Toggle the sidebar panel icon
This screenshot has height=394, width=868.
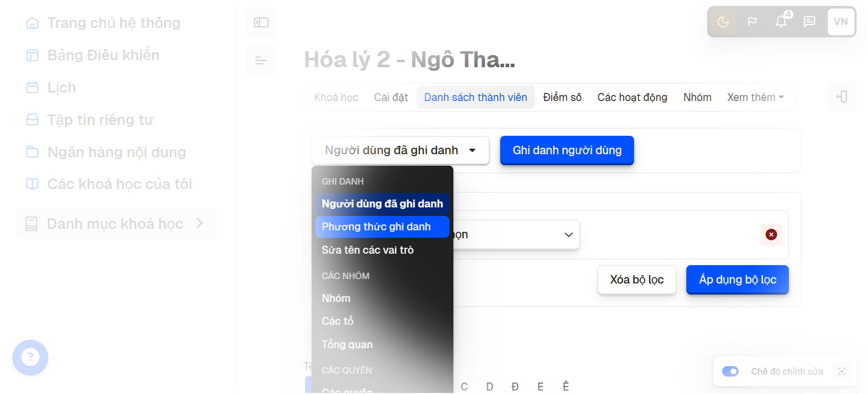[261, 22]
